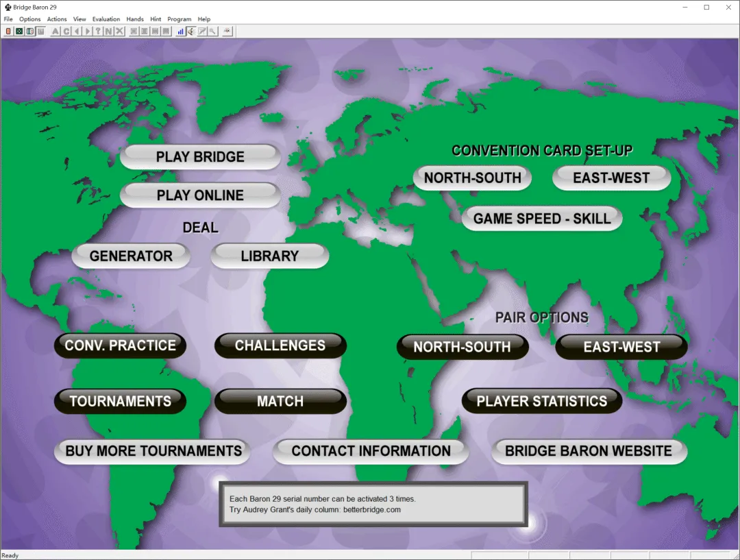Image resolution: width=740 pixels, height=560 pixels.
Task: Click the last toolbar icon on the right
Action: pos(227,31)
